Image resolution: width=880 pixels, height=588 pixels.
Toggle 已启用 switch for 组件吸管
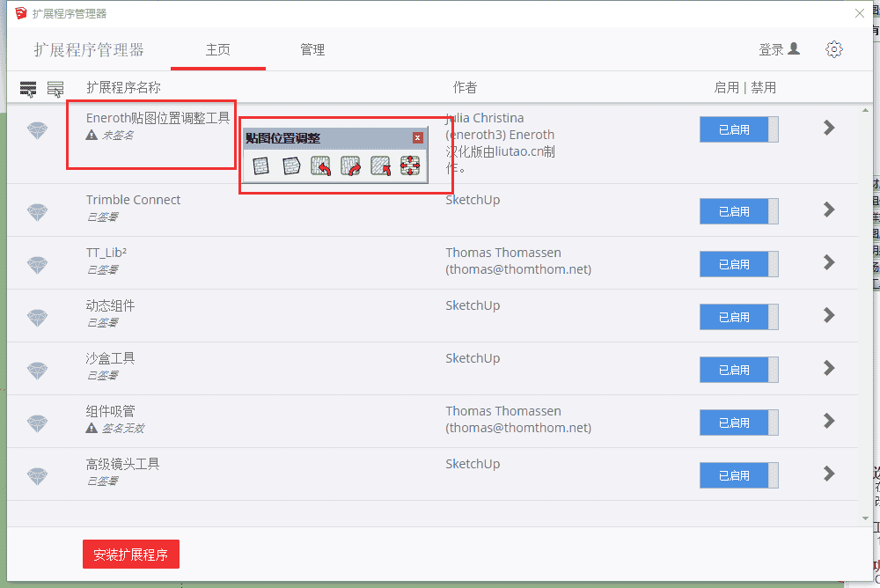(x=738, y=423)
